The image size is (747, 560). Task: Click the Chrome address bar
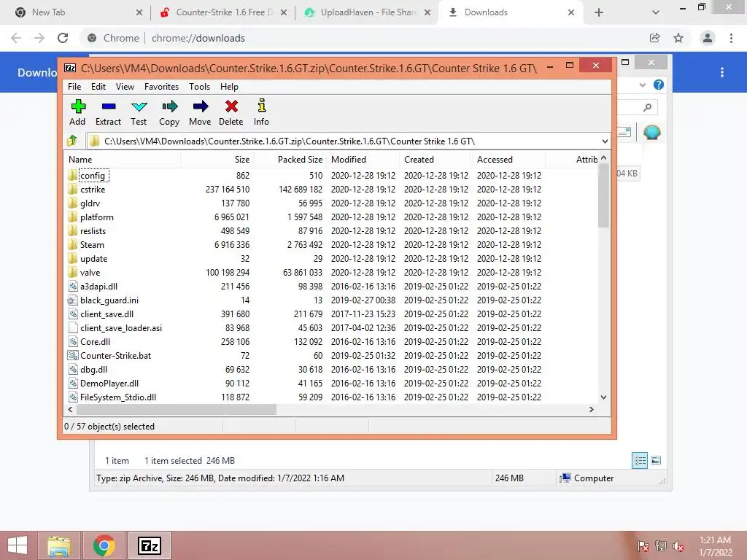362,38
